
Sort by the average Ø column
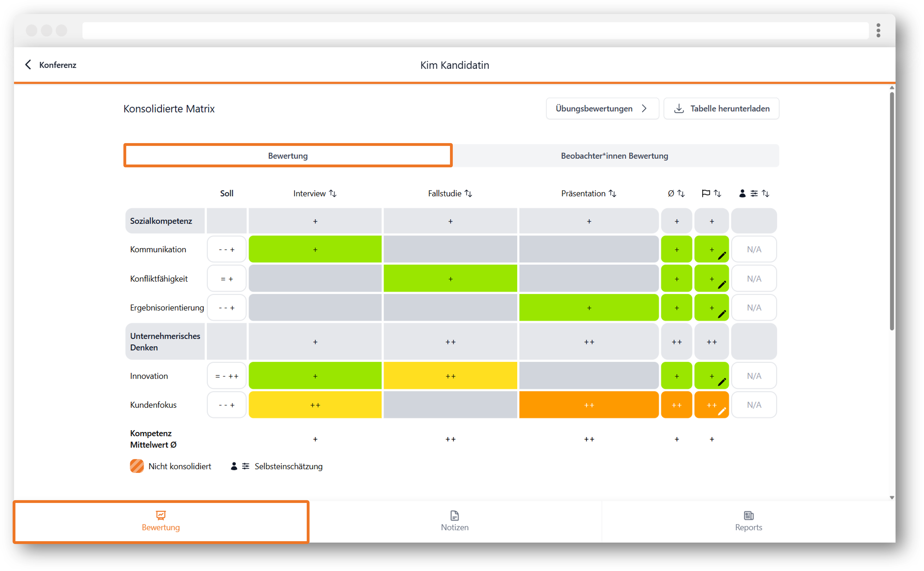pos(681,193)
